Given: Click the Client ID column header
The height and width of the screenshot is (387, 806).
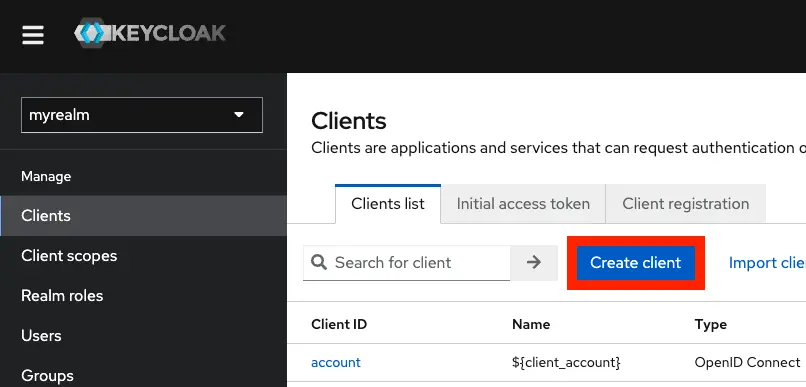Looking at the screenshot, I should 339,324.
